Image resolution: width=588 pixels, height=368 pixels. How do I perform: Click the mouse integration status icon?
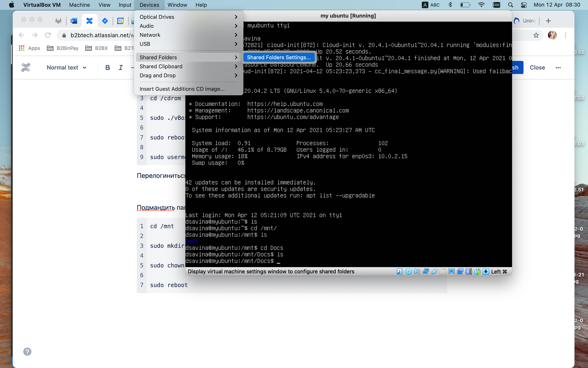[477, 271]
